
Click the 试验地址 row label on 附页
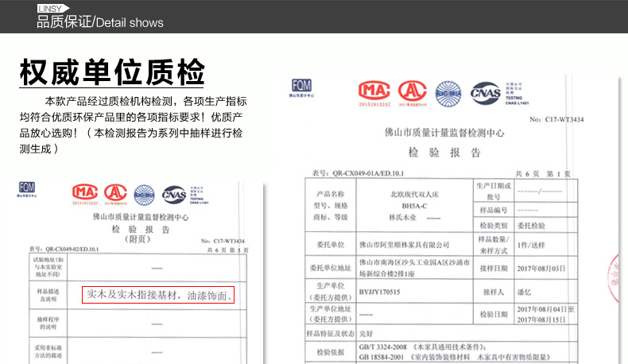click(x=48, y=267)
